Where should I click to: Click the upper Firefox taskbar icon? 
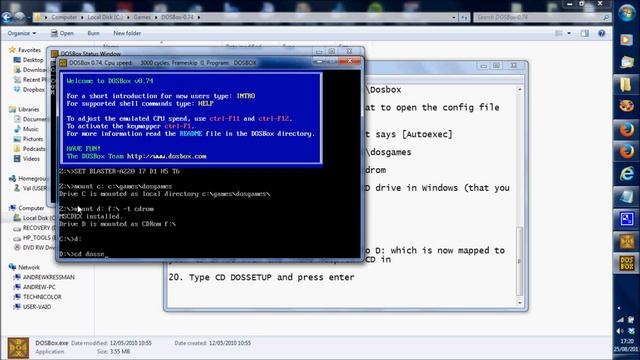[627, 129]
